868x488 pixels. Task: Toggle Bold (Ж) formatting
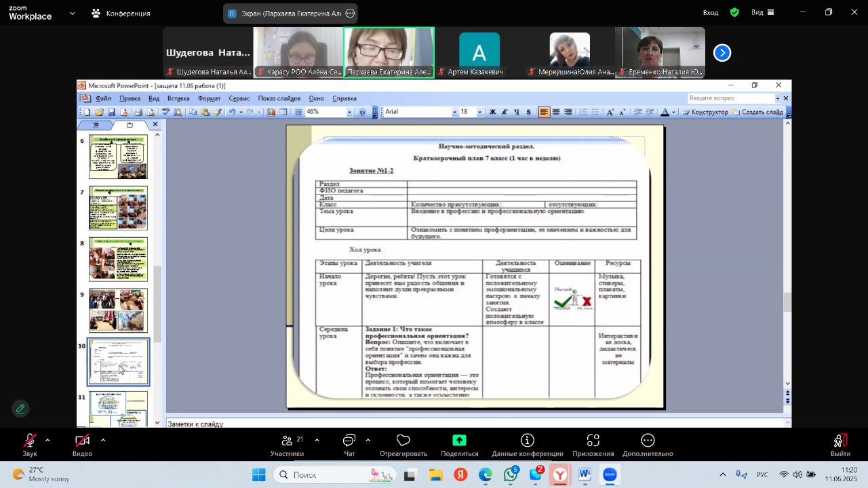click(492, 113)
